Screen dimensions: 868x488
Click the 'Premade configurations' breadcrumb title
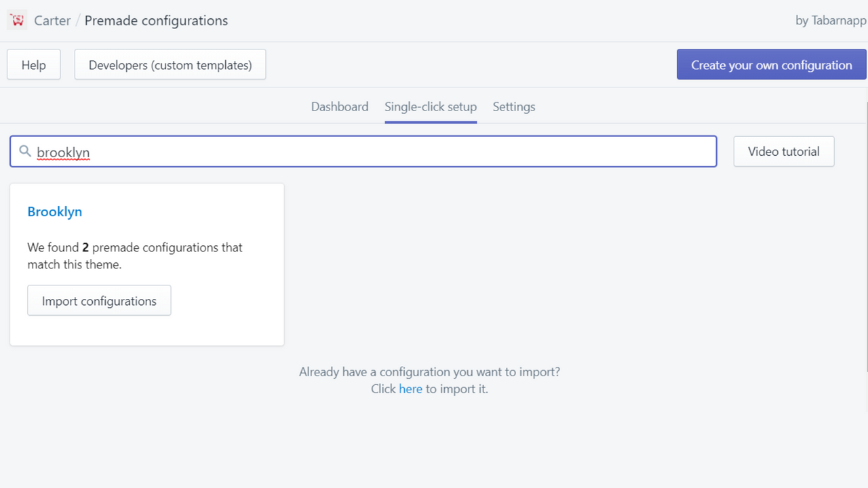155,20
